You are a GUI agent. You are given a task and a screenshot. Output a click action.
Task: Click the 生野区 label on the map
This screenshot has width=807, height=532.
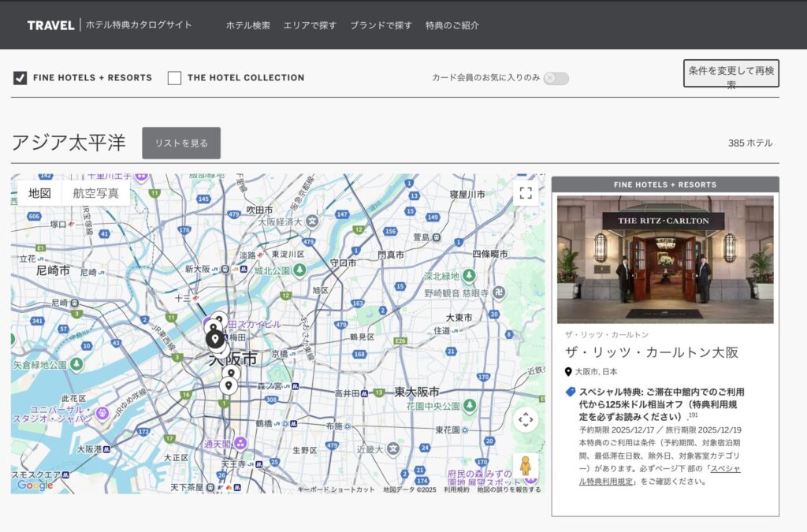(x=305, y=450)
